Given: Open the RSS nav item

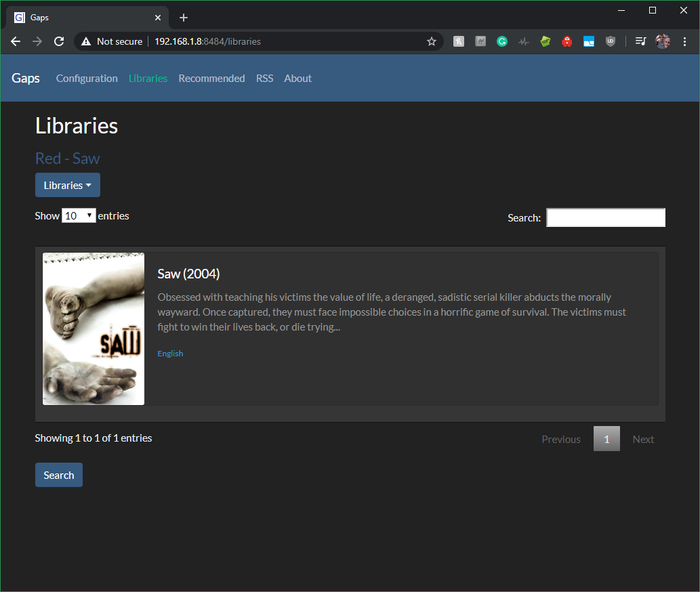Looking at the screenshot, I should coord(264,78).
